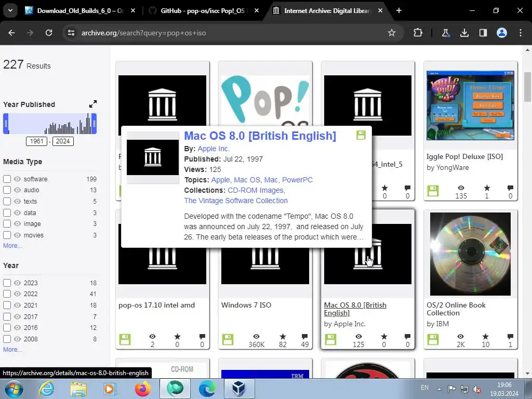Edit the 1961 start year field
Image resolution: width=532 pixels, height=399 pixels.
pyautogui.click(x=36, y=141)
